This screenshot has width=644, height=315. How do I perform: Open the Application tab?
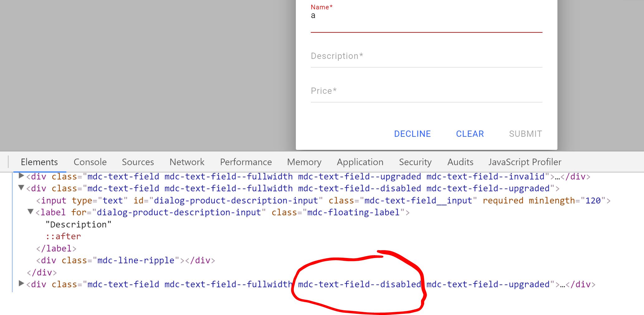pos(360,162)
